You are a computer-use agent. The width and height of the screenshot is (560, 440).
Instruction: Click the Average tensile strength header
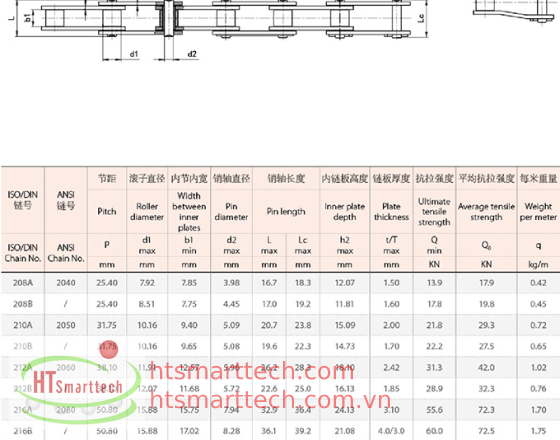coord(486,212)
